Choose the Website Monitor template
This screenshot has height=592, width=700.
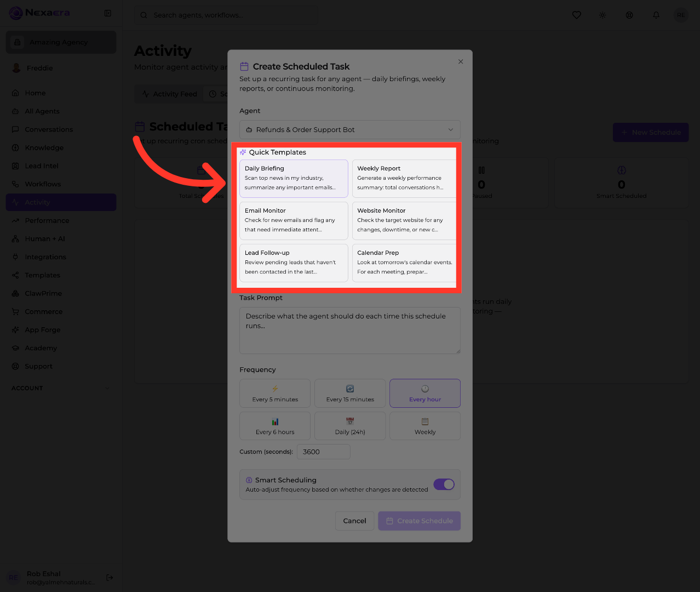coord(404,221)
